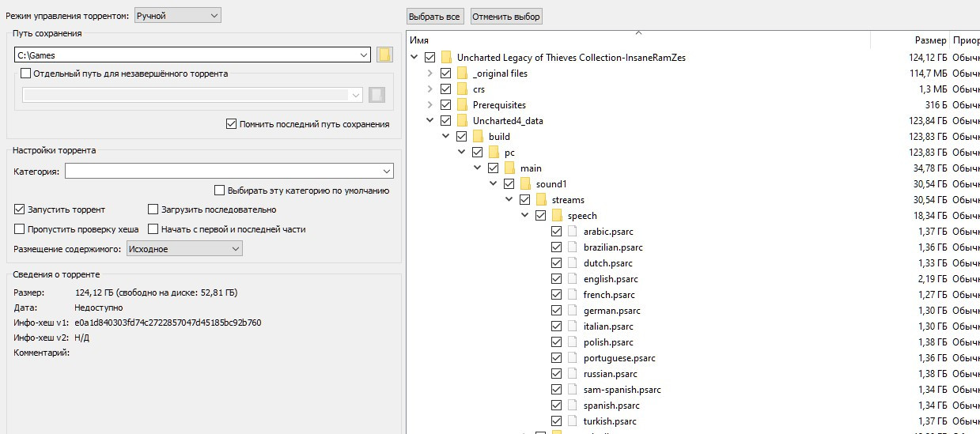
Task: Disable remember last save path checkbox
Action: click(231, 124)
